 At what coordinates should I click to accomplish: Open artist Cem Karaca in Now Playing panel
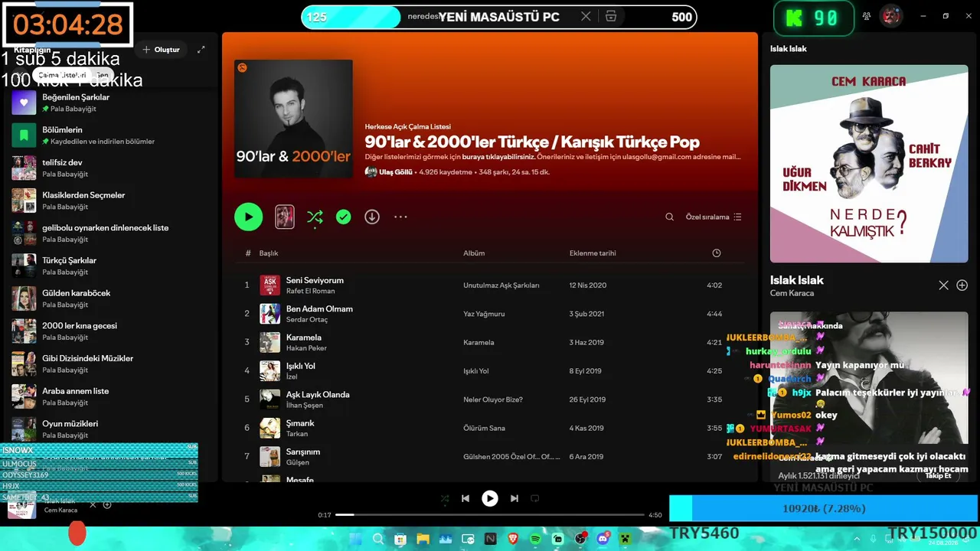(x=792, y=293)
